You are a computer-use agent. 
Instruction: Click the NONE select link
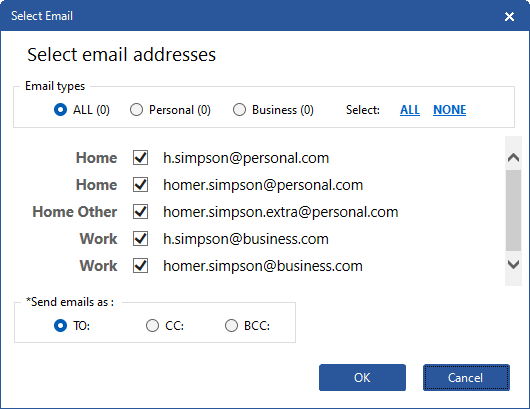[x=450, y=110]
